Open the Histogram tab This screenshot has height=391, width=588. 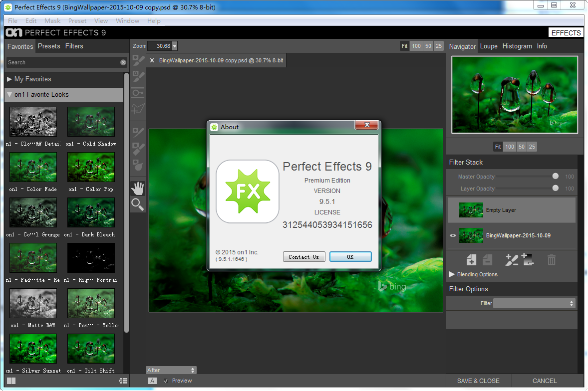517,46
